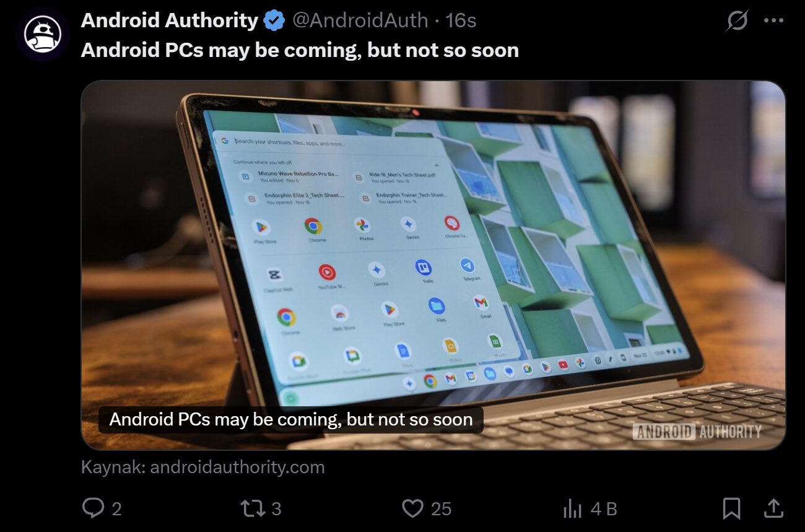Click the blue verified badge
Screen dimensions: 805x532
tap(274, 21)
